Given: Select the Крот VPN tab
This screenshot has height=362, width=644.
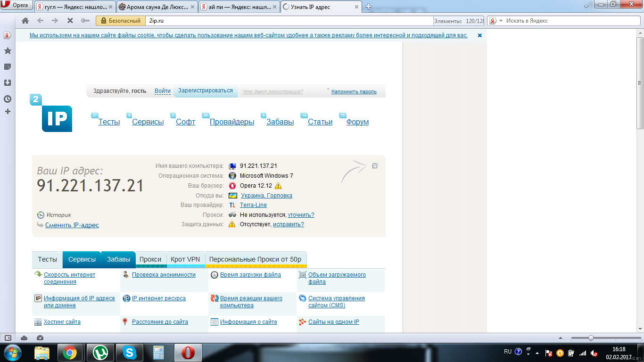Looking at the screenshot, I should 185,259.
